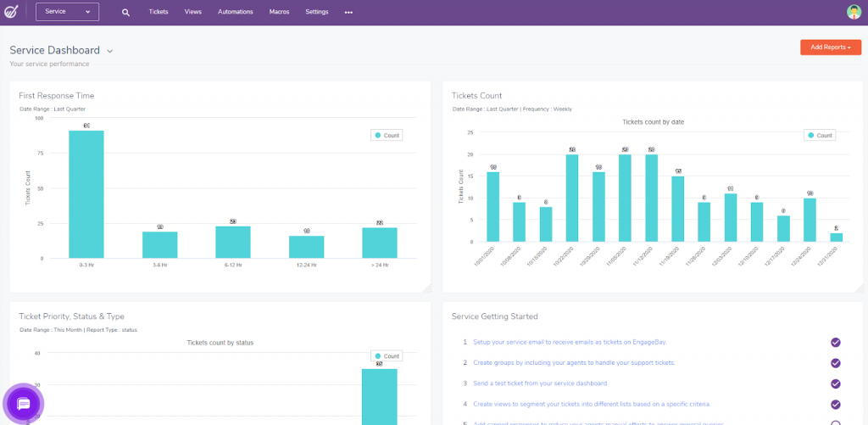Select the Macros menu item

(280, 13)
